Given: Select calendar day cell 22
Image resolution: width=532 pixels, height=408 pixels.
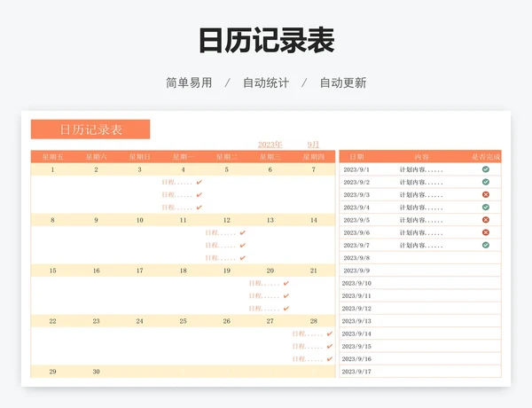Looking at the screenshot, I should [x=52, y=321].
